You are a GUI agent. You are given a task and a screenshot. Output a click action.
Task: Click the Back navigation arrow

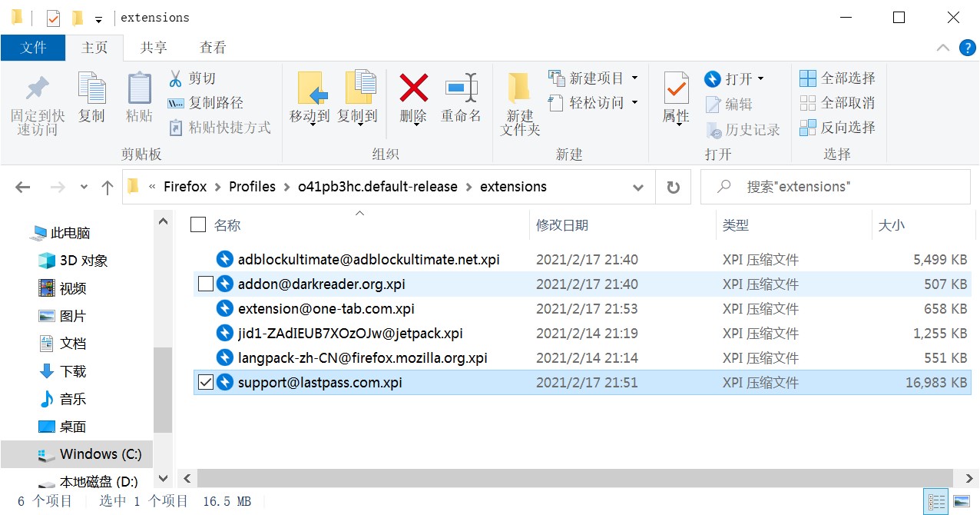[22, 187]
